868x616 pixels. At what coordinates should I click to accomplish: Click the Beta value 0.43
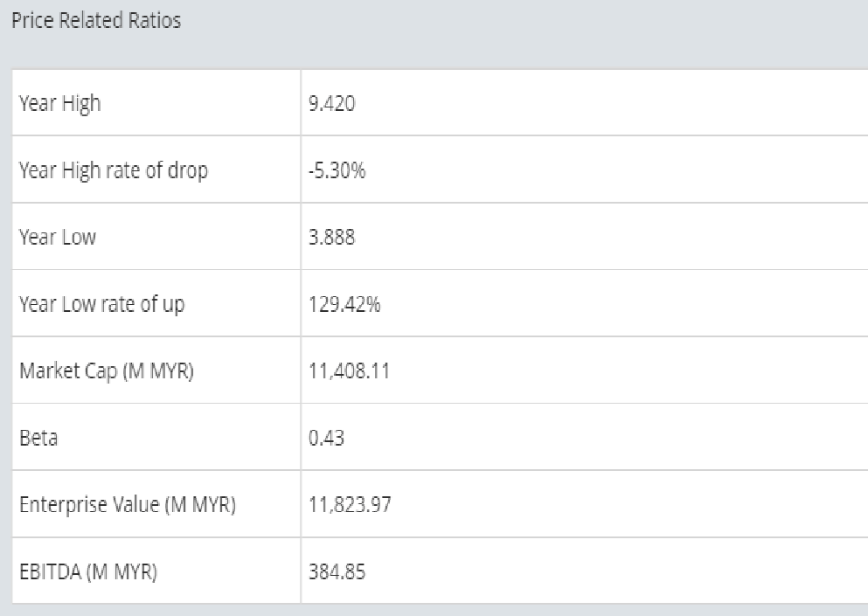pos(327,439)
